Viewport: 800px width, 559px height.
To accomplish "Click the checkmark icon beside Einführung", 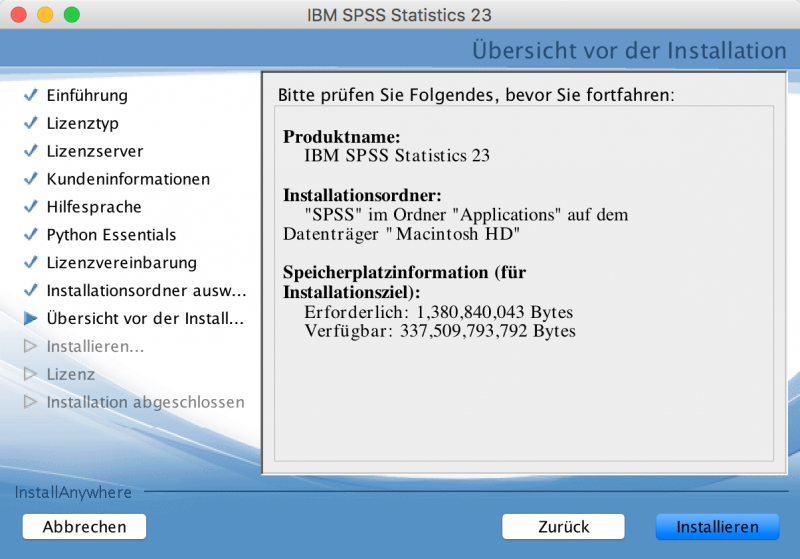I will coord(31,95).
